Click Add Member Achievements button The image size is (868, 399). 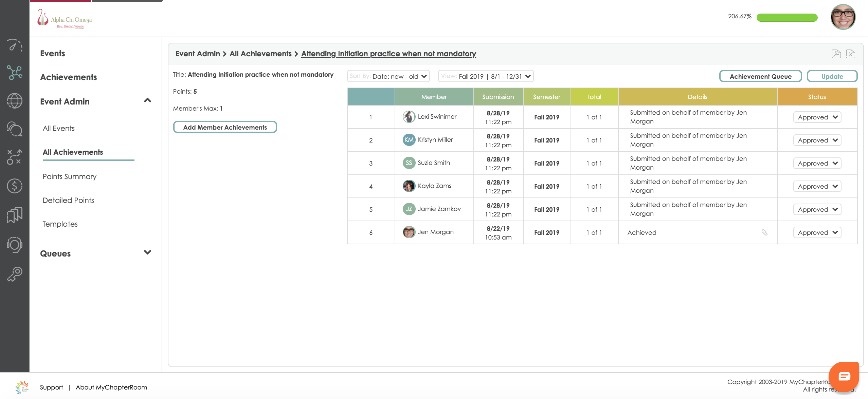pyautogui.click(x=225, y=127)
